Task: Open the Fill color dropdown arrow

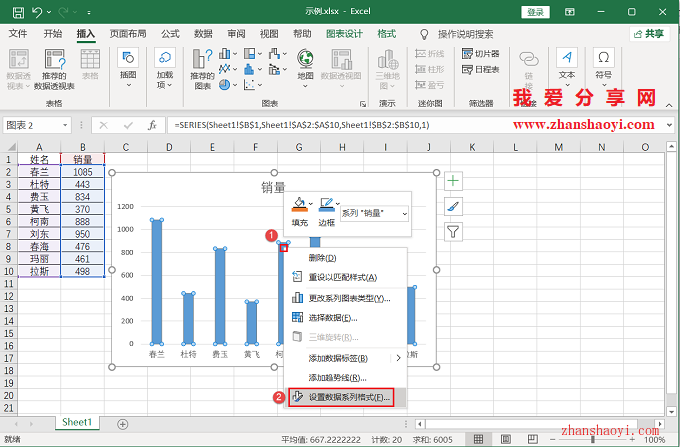Action: 311,203
